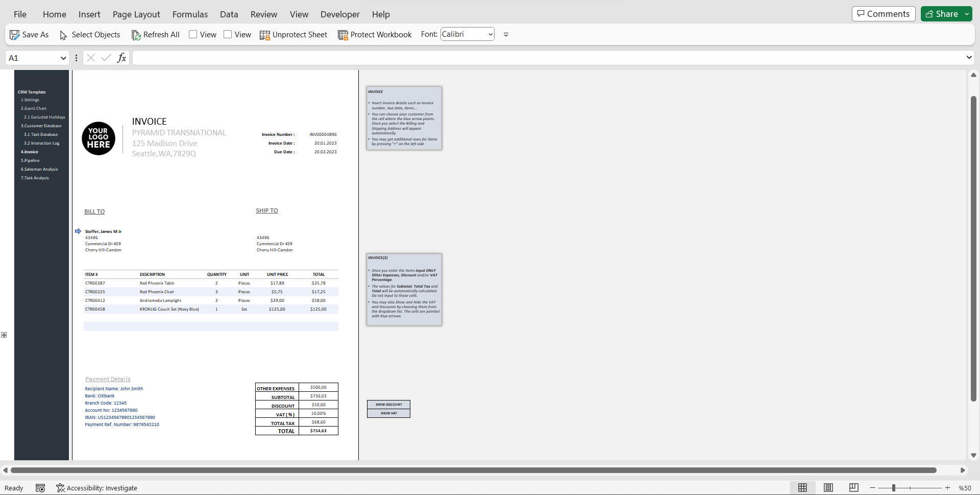Click the %50 zoom level
Screen dimensions: 980x495
[965, 488]
